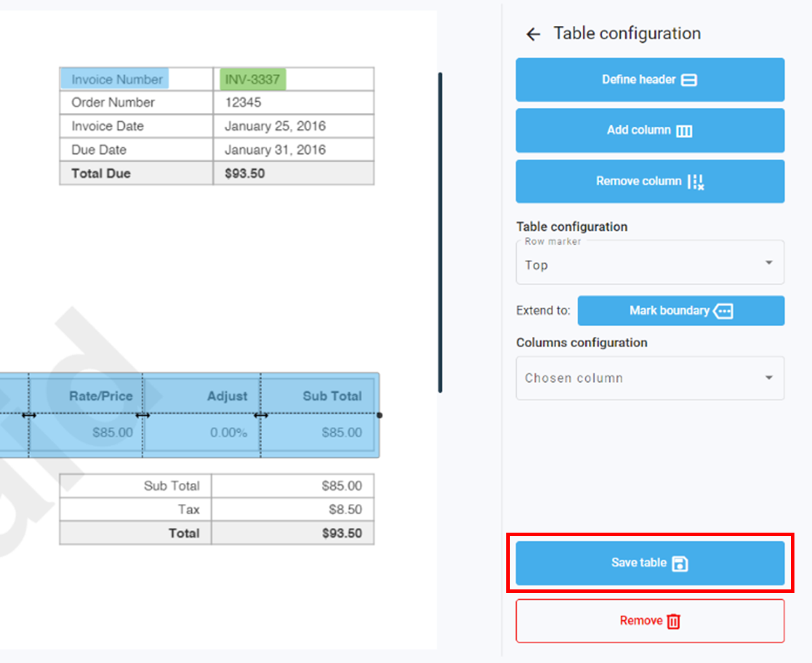Click the Add column button
Image resolution: width=812 pixels, height=663 pixels.
pos(649,130)
